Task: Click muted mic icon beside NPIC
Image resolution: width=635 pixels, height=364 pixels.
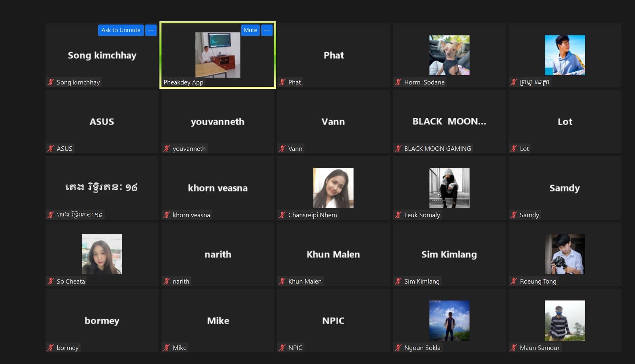Action: point(283,348)
